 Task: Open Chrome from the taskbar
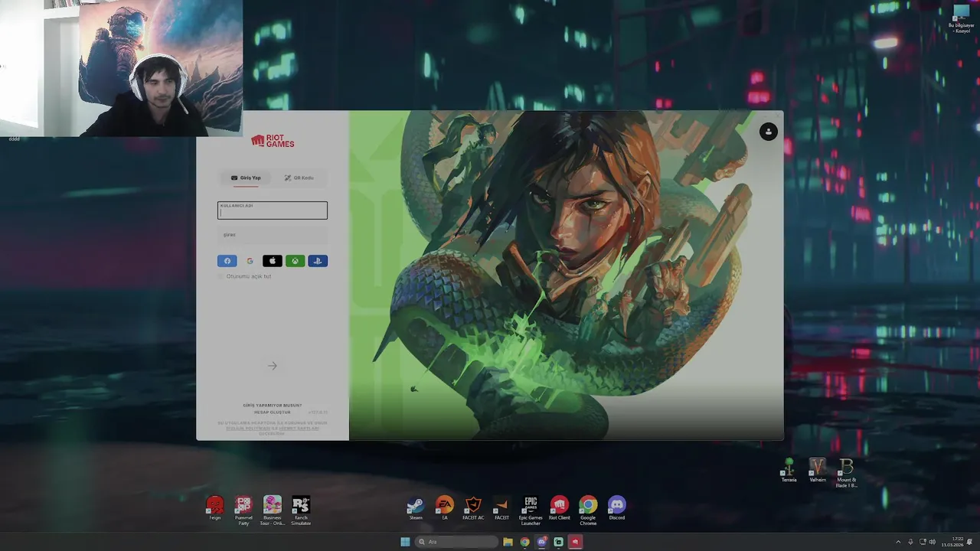524,542
